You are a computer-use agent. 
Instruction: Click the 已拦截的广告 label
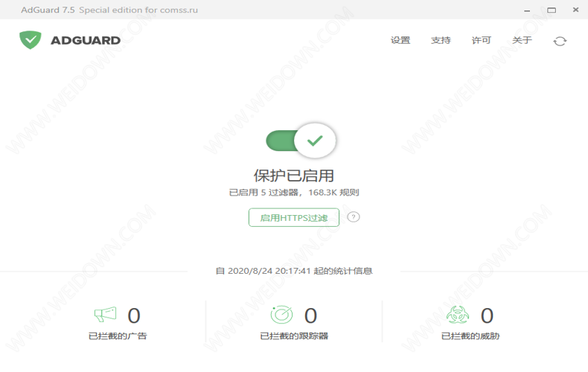[118, 336]
